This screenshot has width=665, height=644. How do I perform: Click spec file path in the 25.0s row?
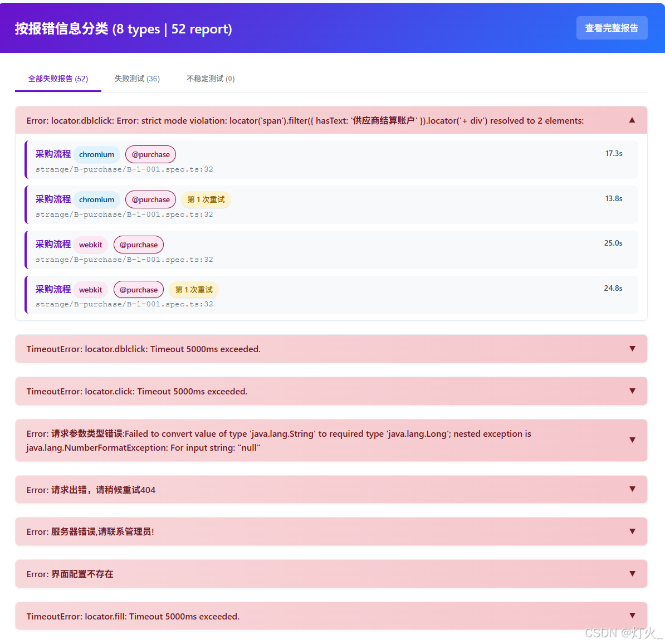point(124,259)
